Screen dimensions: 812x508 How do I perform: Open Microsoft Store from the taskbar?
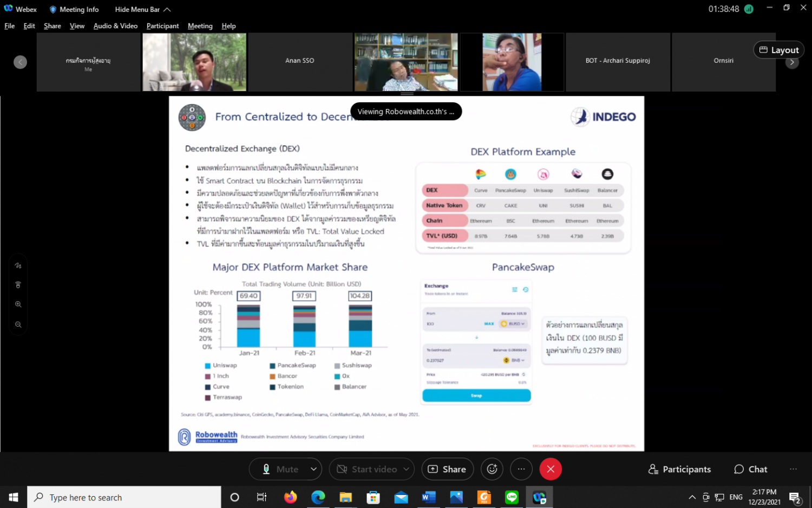[x=374, y=497]
